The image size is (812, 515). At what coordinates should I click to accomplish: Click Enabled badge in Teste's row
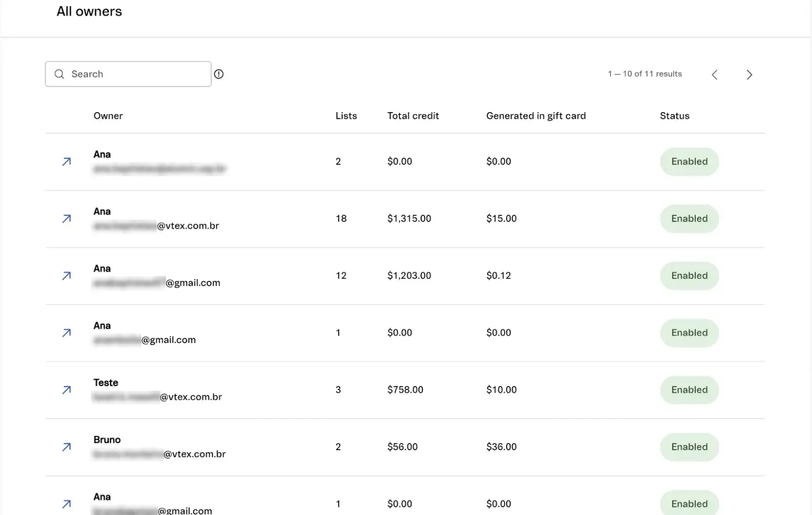pyautogui.click(x=689, y=390)
